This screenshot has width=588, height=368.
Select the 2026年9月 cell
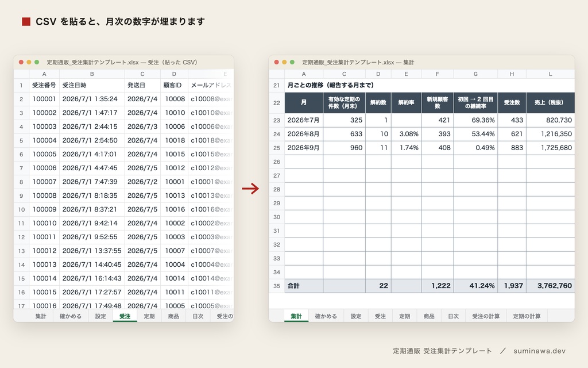(304, 148)
